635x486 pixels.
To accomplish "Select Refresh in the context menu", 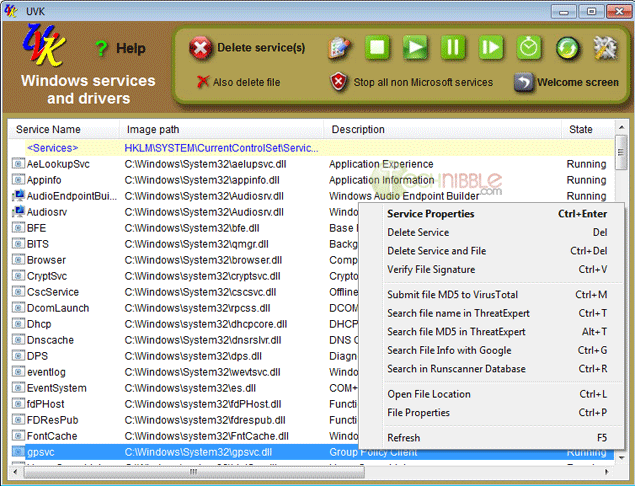I will pyautogui.click(x=497, y=438).
